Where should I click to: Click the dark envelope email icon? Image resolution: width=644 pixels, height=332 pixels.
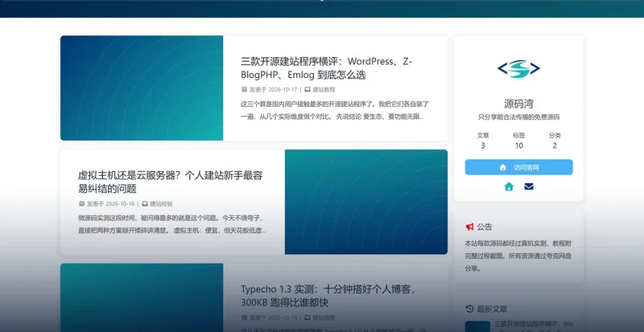[529, 186]
